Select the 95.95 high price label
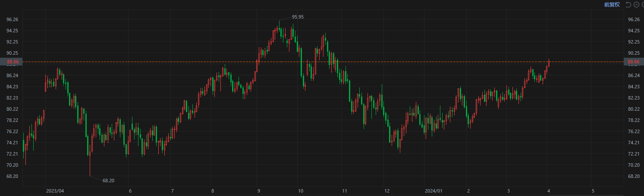 tap(298, 17)
